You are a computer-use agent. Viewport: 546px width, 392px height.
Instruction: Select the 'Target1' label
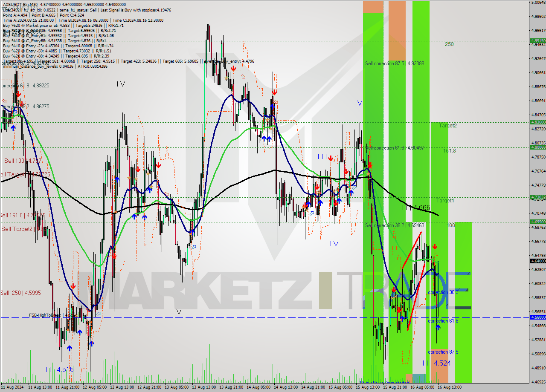tap(445, 200)
